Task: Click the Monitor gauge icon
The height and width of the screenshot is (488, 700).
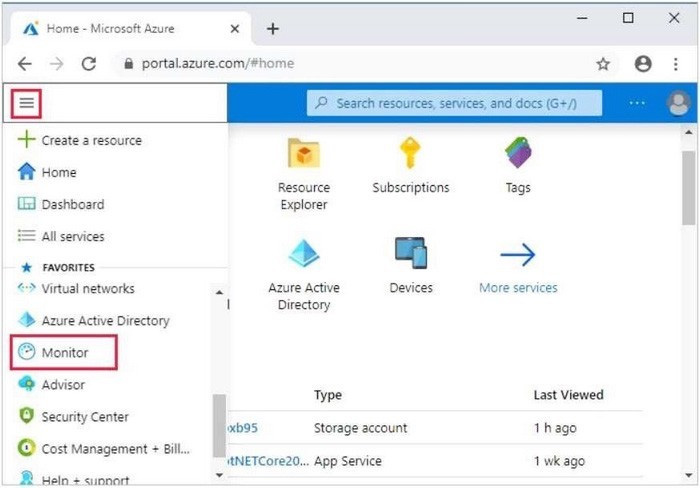Action: click(x=26, y=352)
